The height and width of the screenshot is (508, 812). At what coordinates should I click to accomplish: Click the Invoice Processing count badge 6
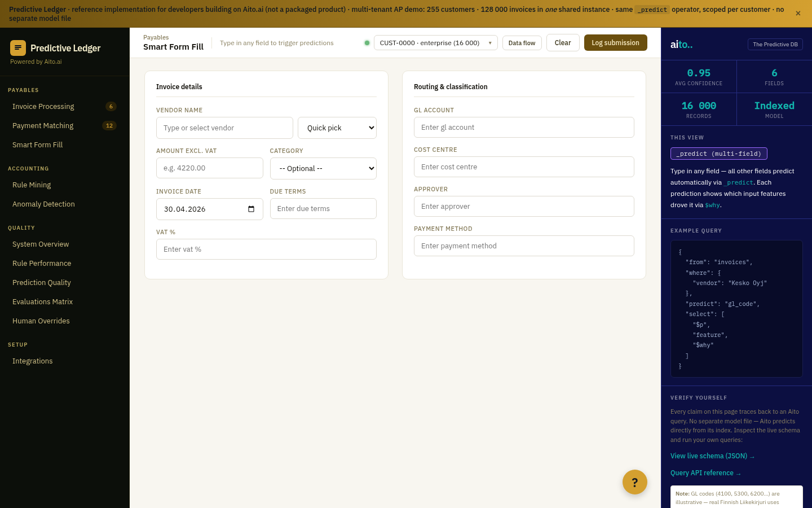point(111,107)
